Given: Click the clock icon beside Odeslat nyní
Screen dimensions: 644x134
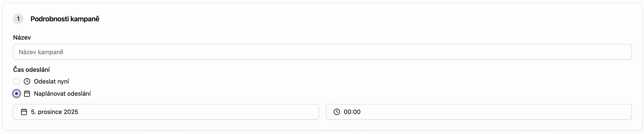Looking at the screenshot, I should click(x=27, y=82).
